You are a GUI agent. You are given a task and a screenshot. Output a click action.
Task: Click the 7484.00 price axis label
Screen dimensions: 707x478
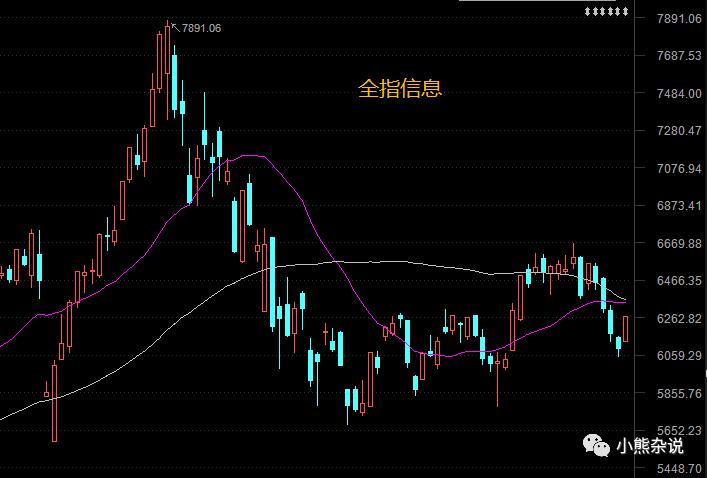[679, 93]
